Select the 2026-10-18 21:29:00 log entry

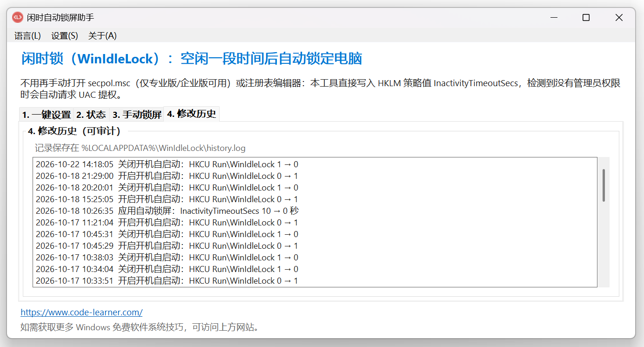pyautogui.click(x=315, y=176)
